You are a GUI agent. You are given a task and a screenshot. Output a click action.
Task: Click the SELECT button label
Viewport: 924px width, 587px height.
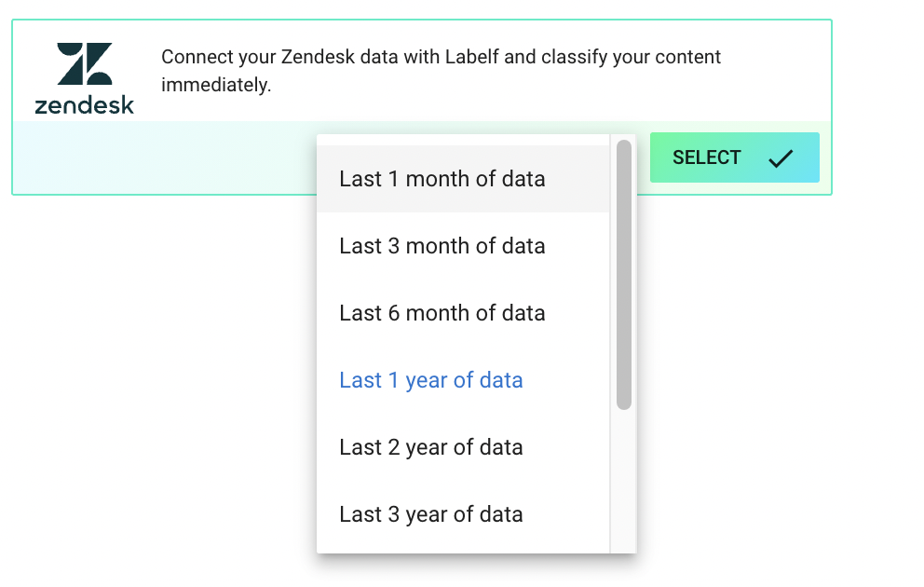click(707, 157)
